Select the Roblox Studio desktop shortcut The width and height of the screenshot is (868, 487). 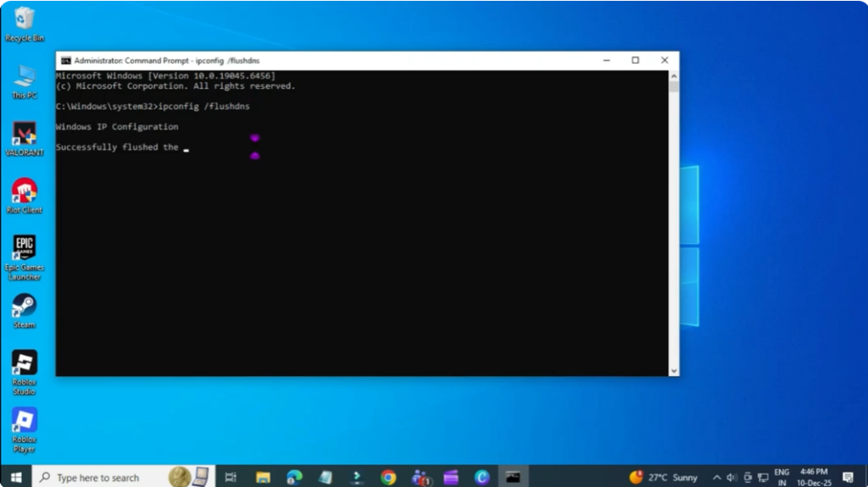tap(24, 373)
